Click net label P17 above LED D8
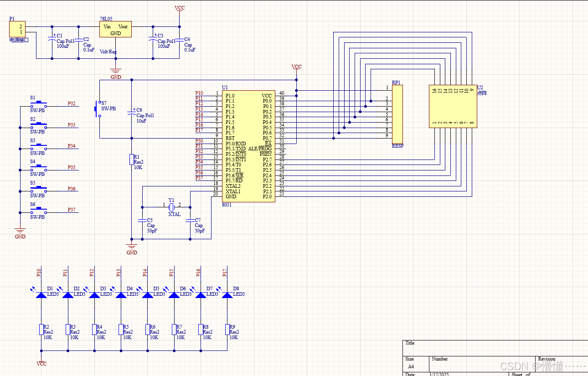The image size is (588, 376). click(x=225, y=273)
